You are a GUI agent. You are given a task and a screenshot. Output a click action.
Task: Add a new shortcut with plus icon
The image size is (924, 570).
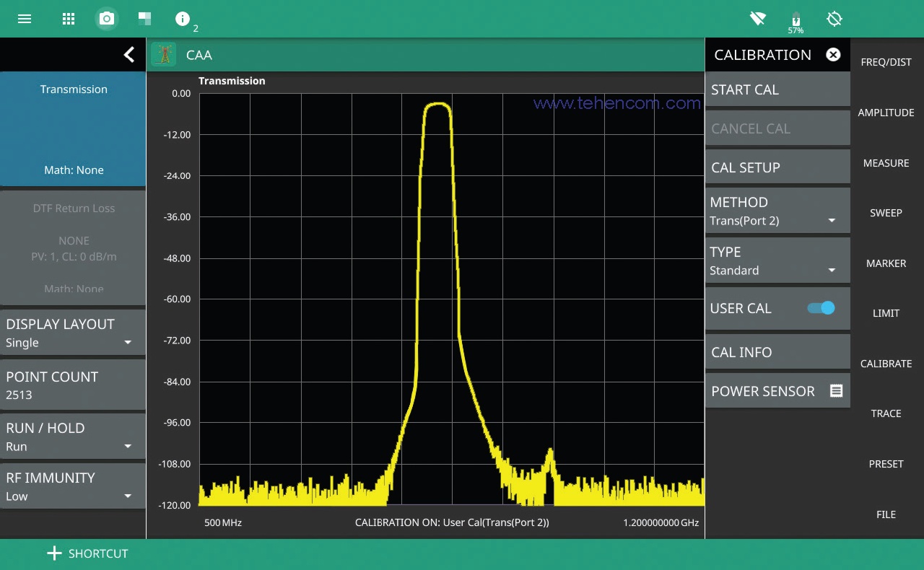click(54, 553)
